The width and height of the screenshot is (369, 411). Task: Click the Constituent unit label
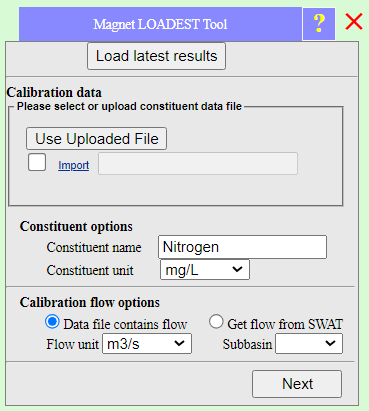click(90, 270)
